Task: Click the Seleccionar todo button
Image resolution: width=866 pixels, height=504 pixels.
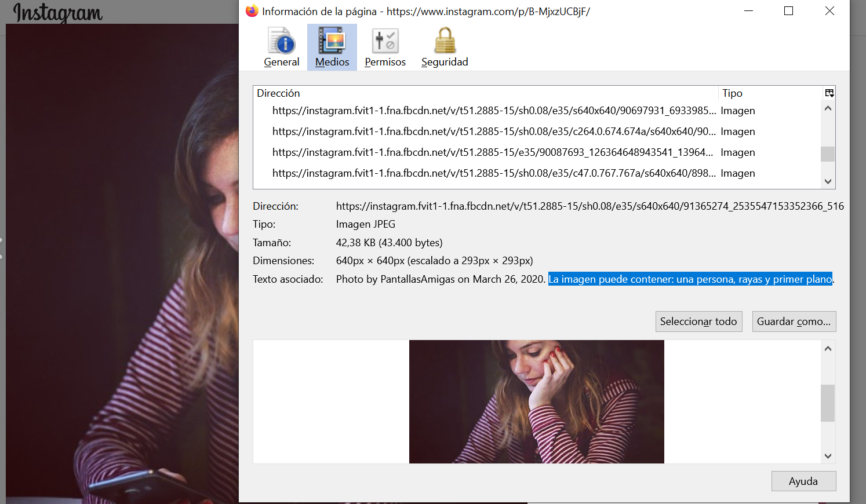Action: pos(698,322)
